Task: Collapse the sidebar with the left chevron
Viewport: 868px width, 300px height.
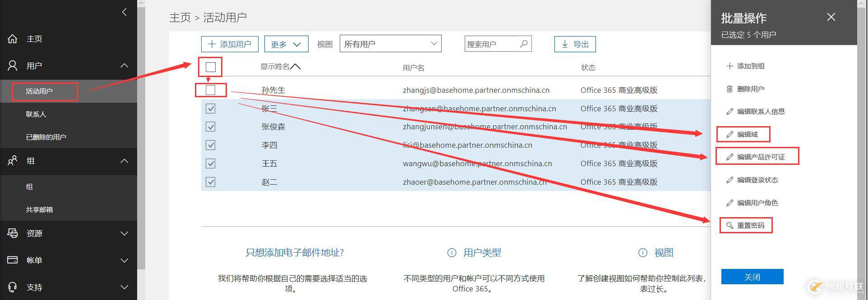Action: (x=125, y=12)
